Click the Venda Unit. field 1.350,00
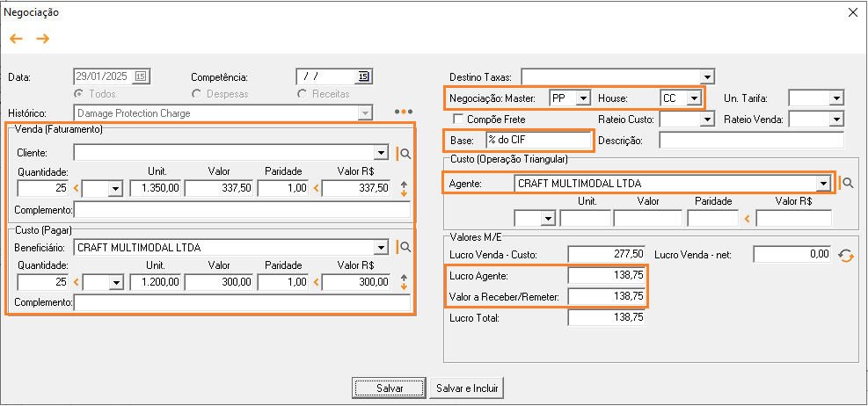Viewport: 868px width, 406px height. coord(156,189)
